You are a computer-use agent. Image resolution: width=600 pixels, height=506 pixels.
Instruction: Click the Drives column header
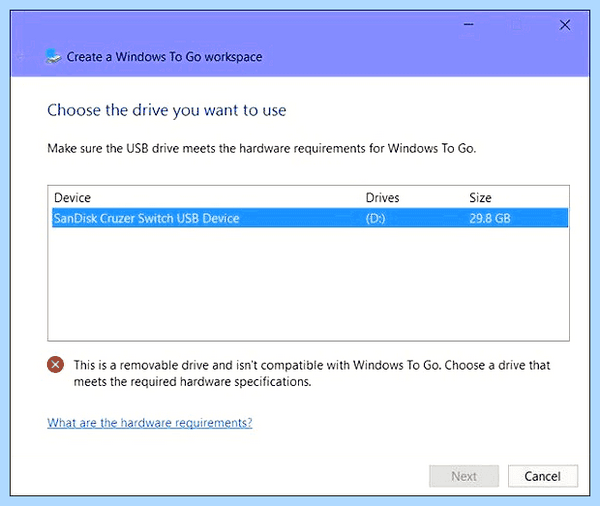(382, 198)
